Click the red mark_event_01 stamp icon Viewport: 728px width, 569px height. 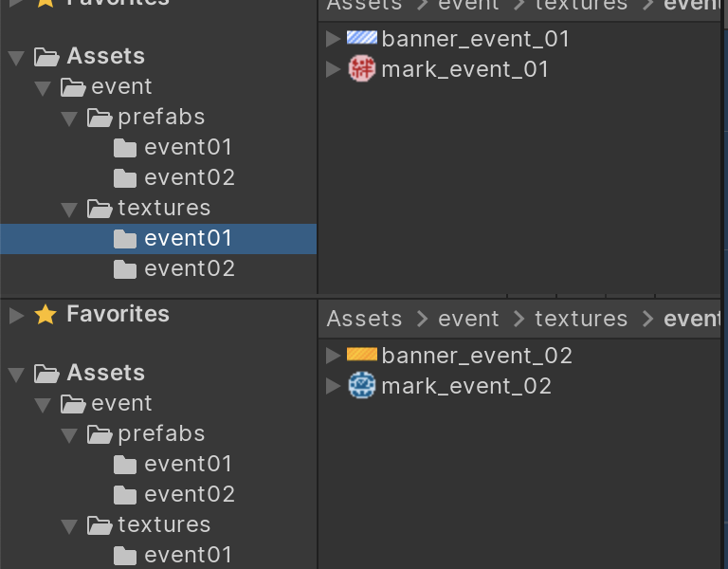362,69
